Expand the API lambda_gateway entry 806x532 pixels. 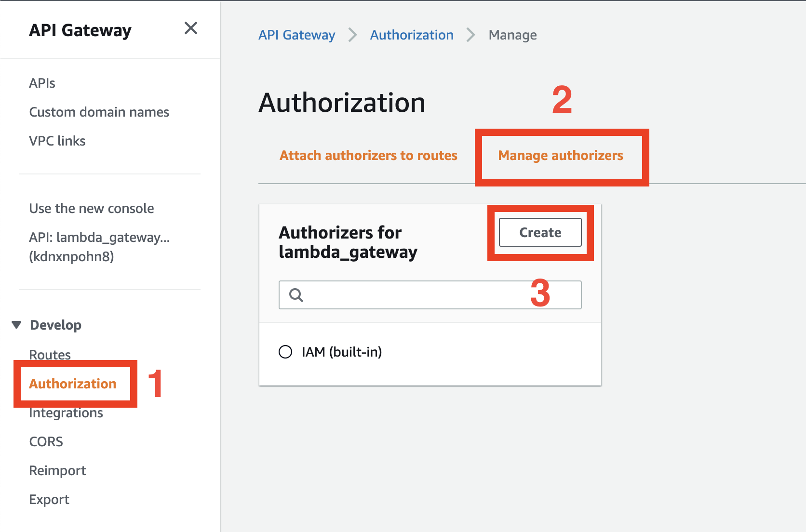pos(99,247)
